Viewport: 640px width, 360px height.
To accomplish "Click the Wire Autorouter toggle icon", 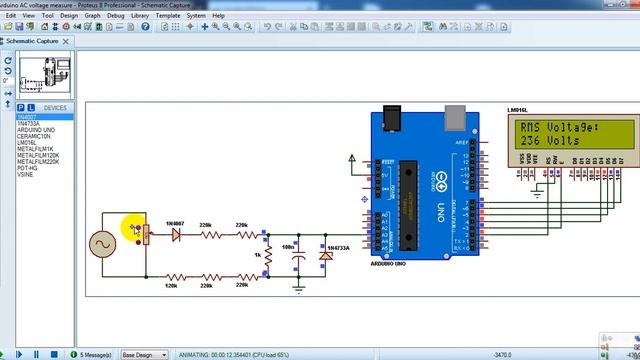I will coord(428,27).
